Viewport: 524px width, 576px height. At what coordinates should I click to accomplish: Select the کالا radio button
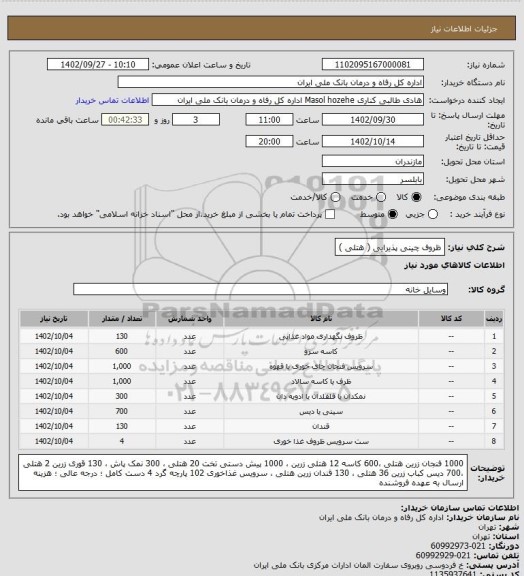click(x=416, y=197)
